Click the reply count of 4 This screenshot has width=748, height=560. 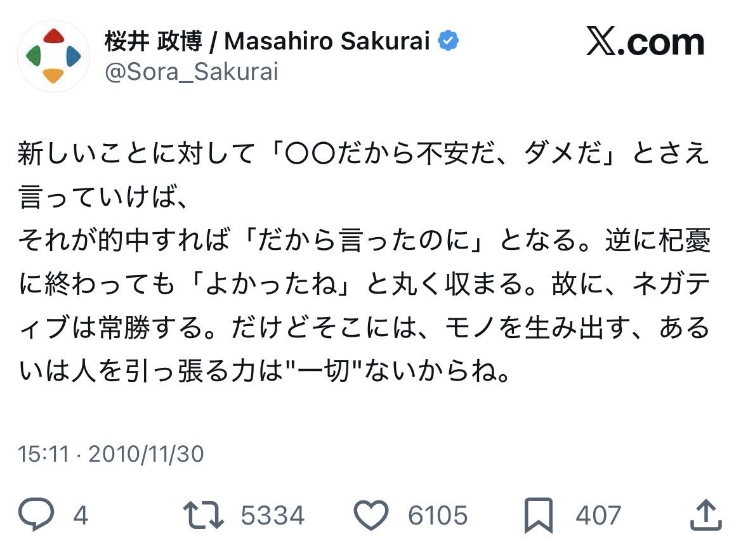[80, 516]
